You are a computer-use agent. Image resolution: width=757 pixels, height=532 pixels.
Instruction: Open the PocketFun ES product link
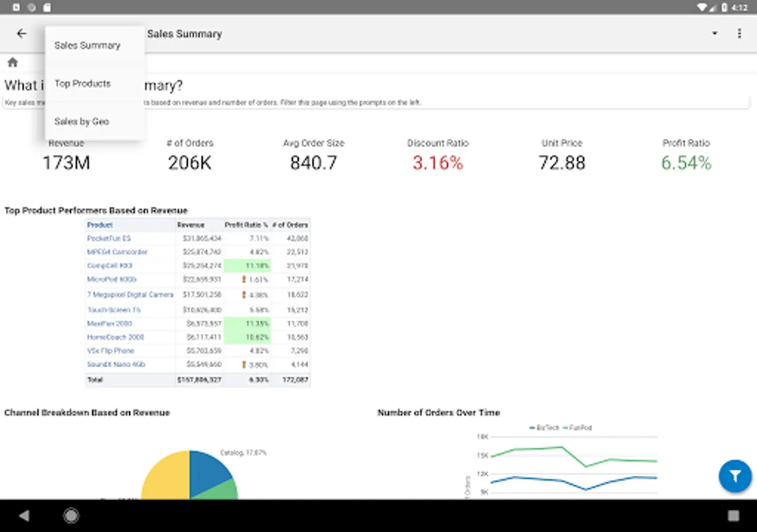pos(109,238)
